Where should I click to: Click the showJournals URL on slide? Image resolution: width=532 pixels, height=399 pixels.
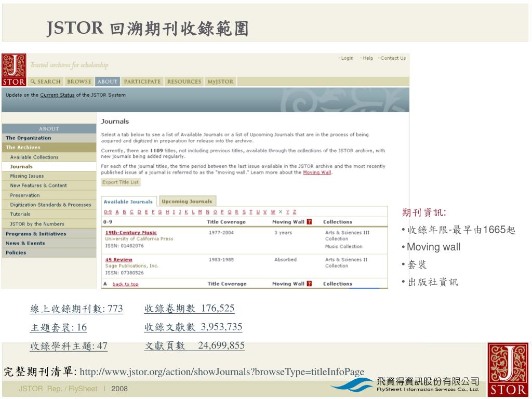click(x=222, y=372)
